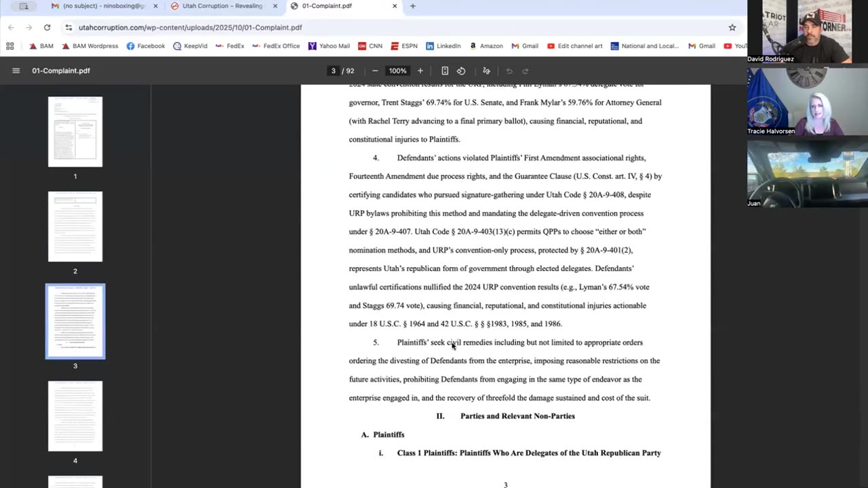Click the undo annotation icon
The width and height of the screenshot is (868, 488).
click(x=509, y=70)
